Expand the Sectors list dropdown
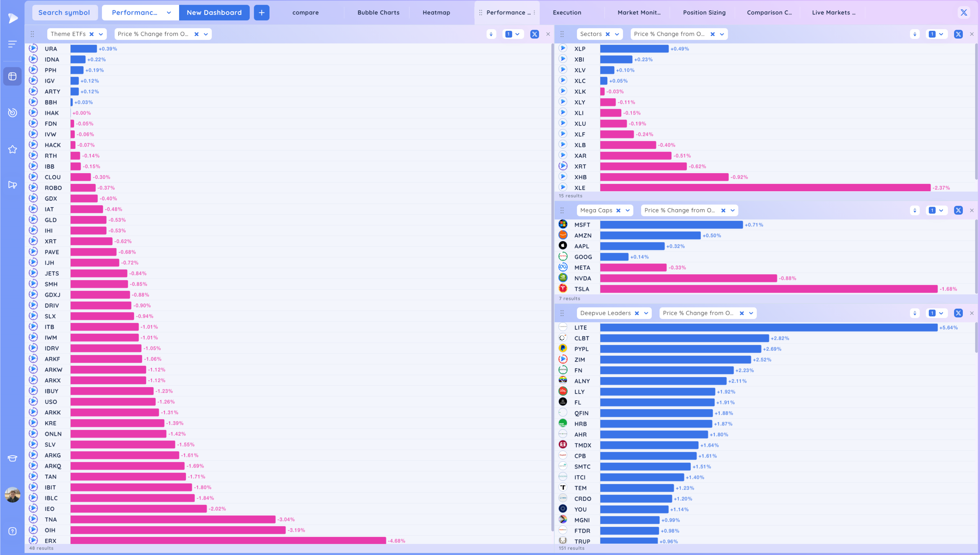Image resolution: width=980 pixels, height=555 pixels. [x=617, y=34]
